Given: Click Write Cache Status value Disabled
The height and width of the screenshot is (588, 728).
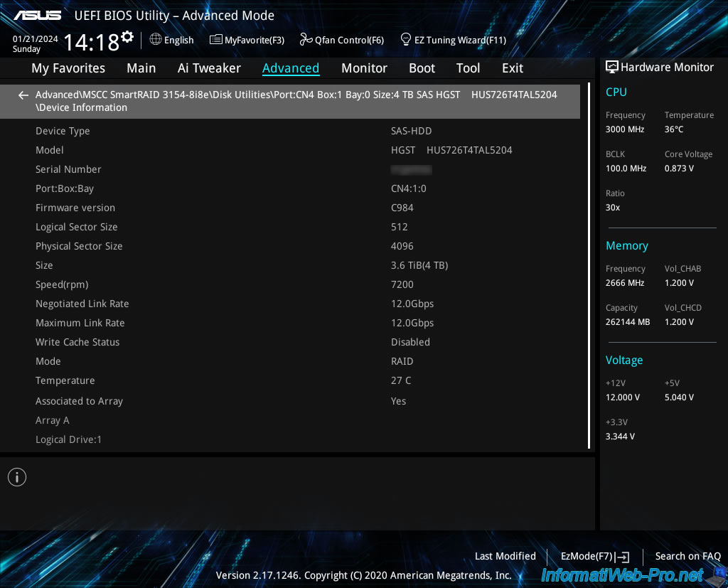Looking at the screenshot, I should [x=410, y=342].
